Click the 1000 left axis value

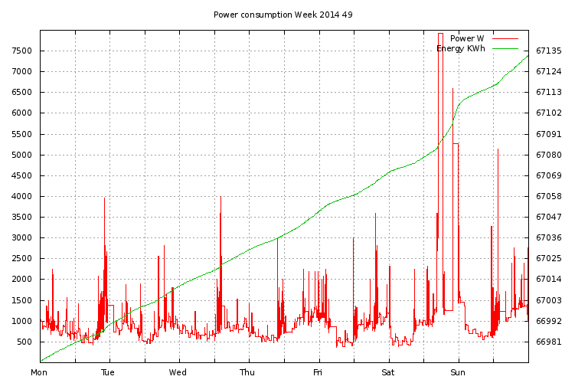21,321
